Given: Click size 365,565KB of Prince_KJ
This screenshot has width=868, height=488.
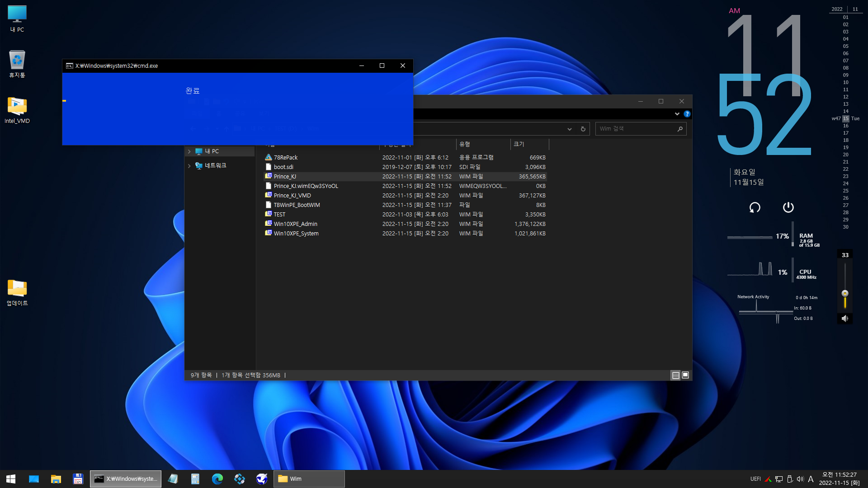Looking at the screenshot, I should [532, 177].
